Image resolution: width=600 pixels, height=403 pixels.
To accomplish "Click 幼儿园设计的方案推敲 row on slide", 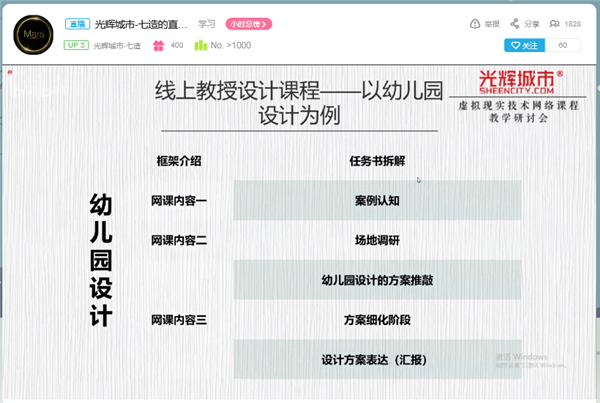I will point(377,280).
